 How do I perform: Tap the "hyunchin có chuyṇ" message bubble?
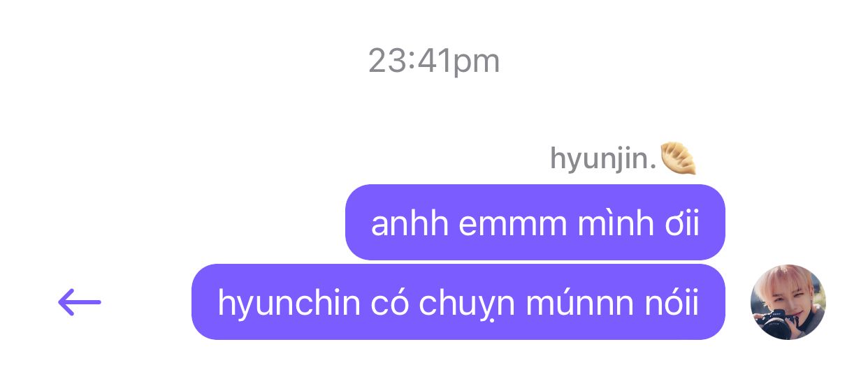(x=458, y=302)
